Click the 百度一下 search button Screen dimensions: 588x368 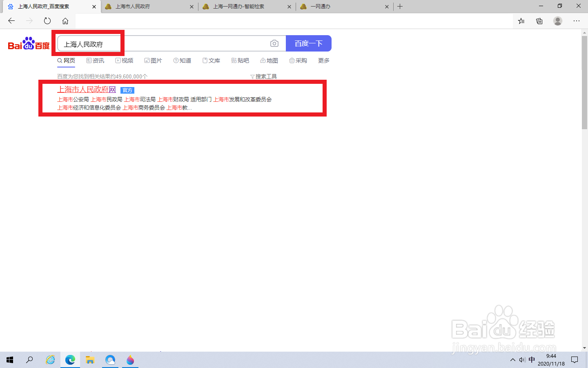pyautogui.click(x=309, y=43)
